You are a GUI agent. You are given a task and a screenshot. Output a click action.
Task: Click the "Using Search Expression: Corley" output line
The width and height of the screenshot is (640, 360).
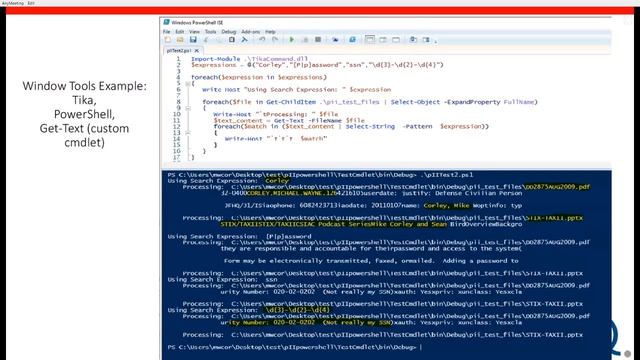228,181
